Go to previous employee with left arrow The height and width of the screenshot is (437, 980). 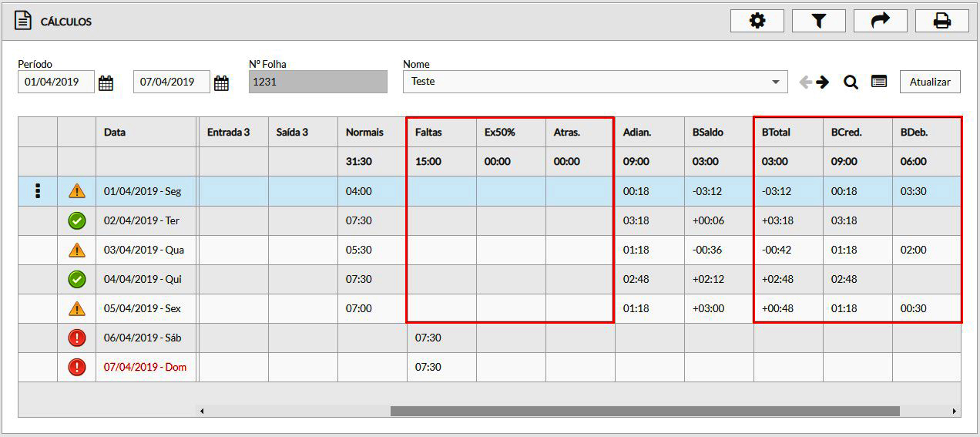[805, 82]
